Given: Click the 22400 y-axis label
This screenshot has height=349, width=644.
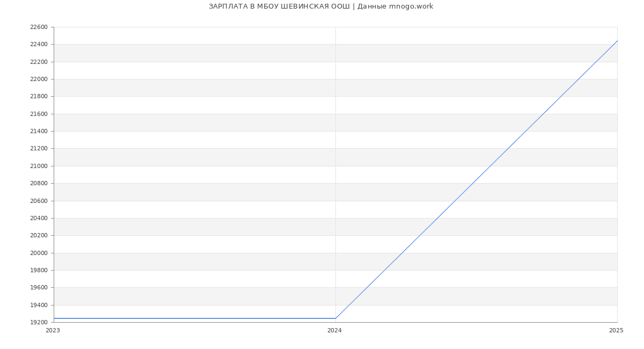Looking at the screenshot, I should pos(39,45).
